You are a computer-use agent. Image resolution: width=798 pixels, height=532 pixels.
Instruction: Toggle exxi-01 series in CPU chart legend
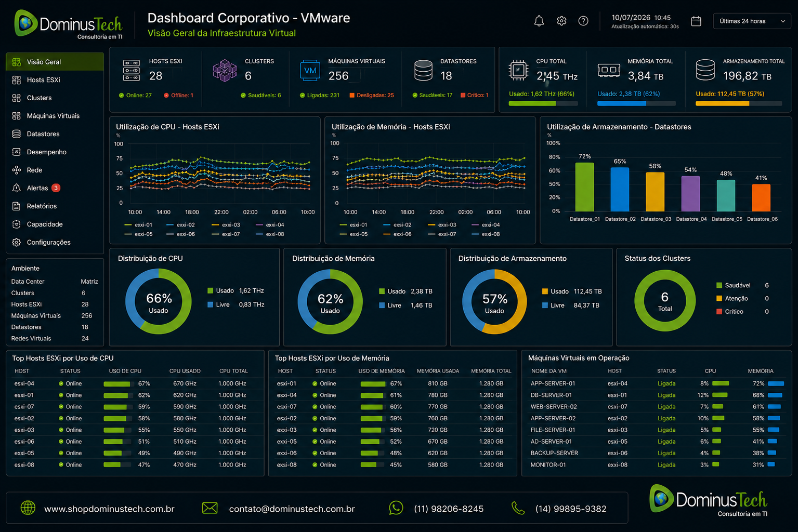point(138,225)
